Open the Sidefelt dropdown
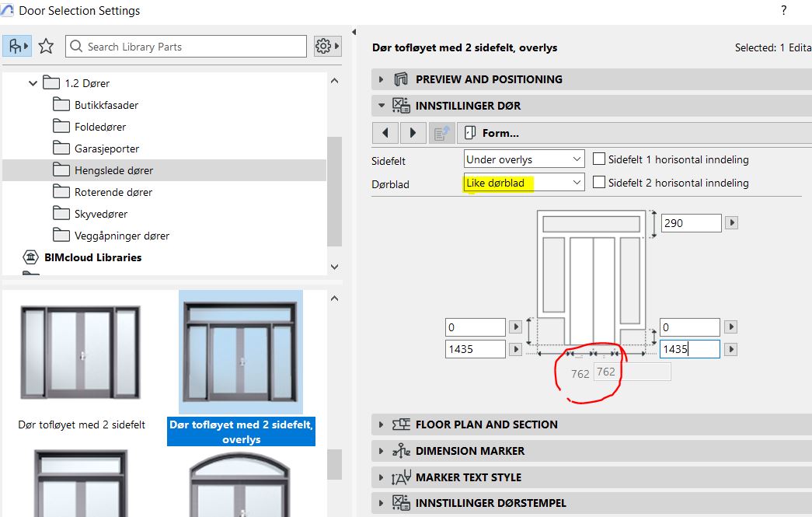812x517 pixels. [524, 159]
